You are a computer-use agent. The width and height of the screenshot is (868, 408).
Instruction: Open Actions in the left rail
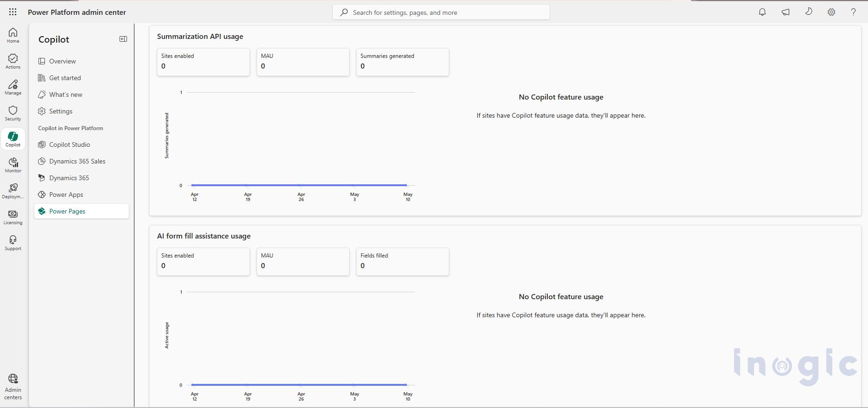[x=13, y=61]
